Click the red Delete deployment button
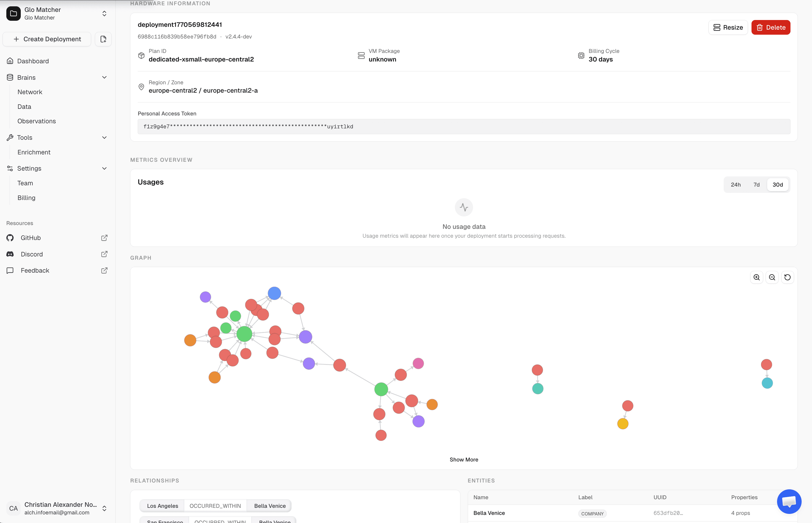The height and width of the screenshot is (523, 812). 770,28
